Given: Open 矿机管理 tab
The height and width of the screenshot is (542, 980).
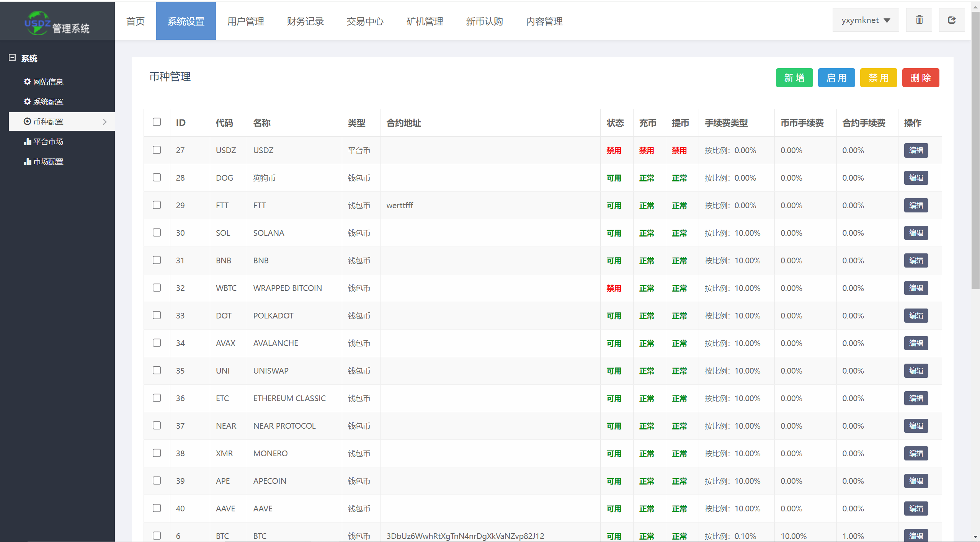Looking at the screenshot, I should point(425,21).
